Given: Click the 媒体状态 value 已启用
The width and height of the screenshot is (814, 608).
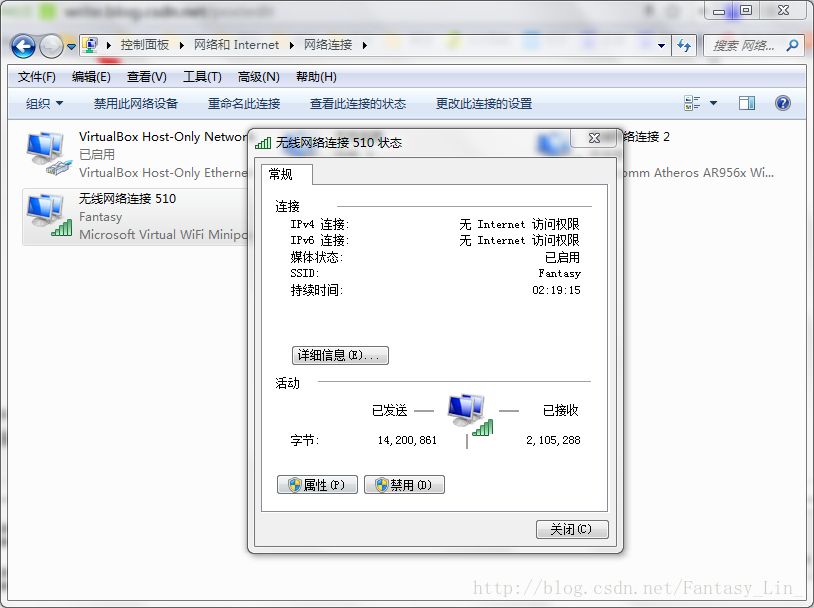Looking at the screenshot, I should [x=562, y=257].
